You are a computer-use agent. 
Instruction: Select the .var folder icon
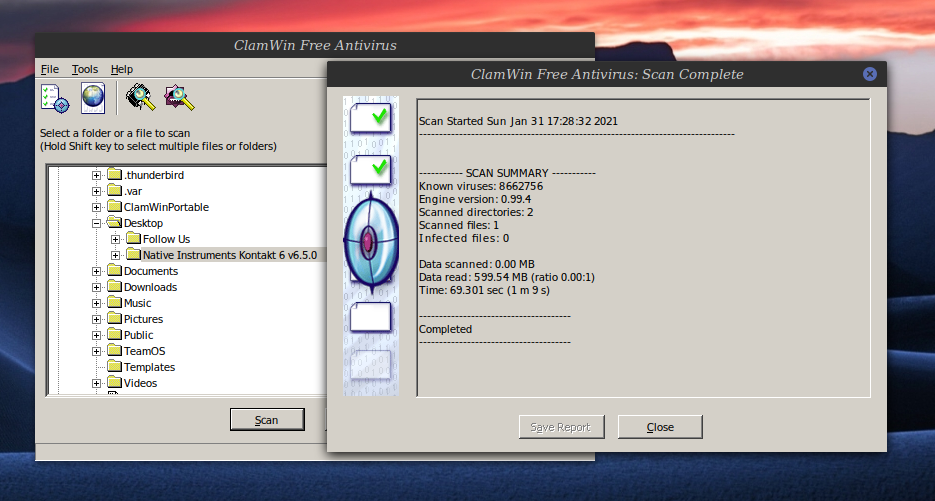(x=114, y=191)
